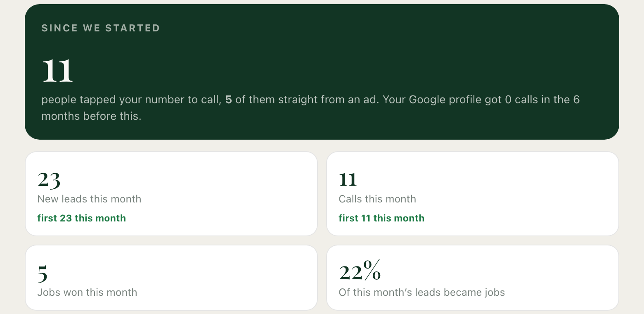The width and height of the screenshot is (644, 314).
Task: Click the bold 5 in the ad sentence
Action: pyautogui.click(x=228, y=100)
